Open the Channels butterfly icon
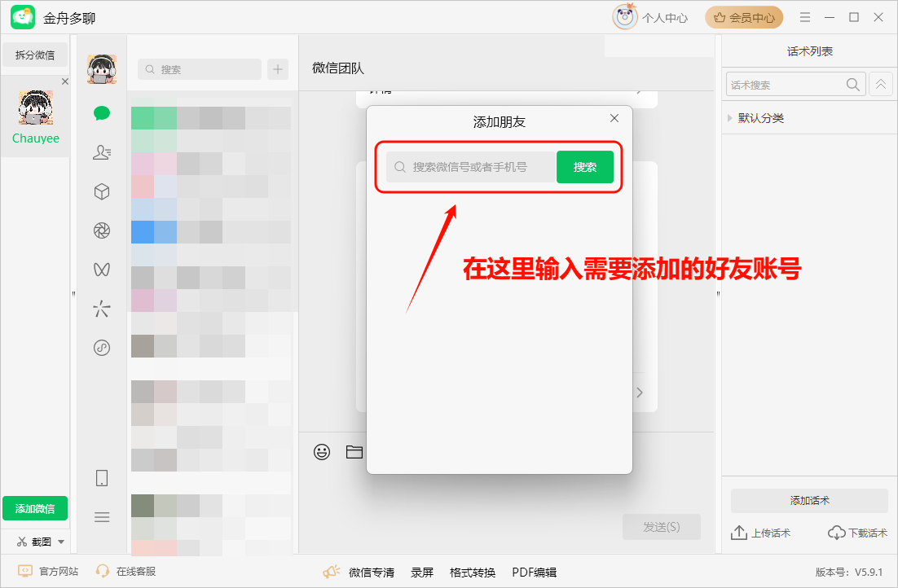This screenshot has width=898, height=588. coord(102,269)
